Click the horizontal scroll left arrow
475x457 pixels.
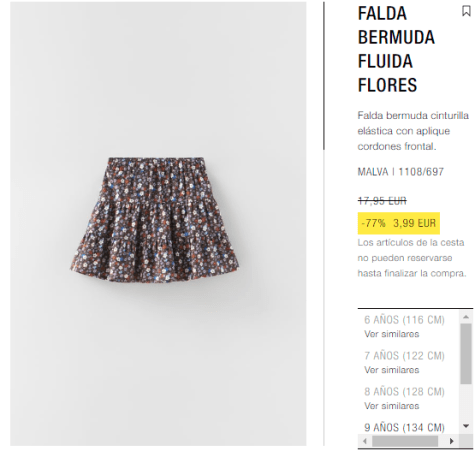(365, 441)
